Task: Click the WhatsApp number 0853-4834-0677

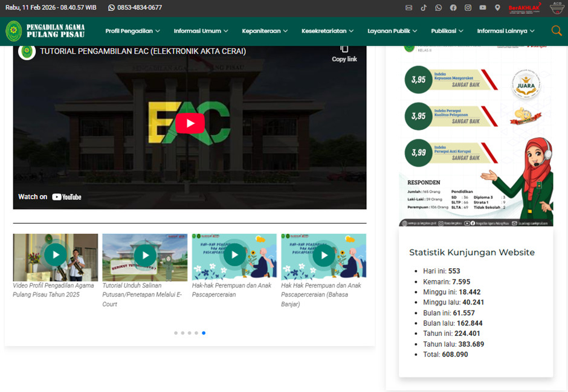Action: [135, 8]
